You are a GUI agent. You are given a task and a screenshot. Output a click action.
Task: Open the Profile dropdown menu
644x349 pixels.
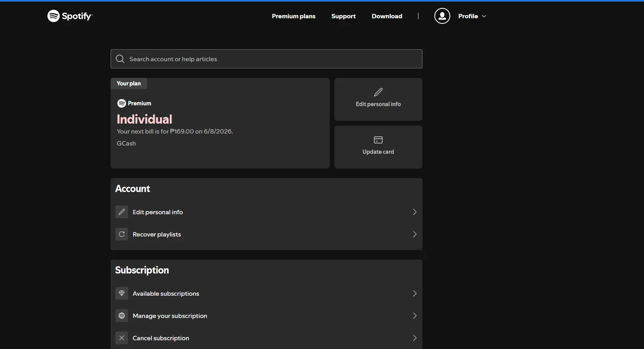click(472, 16)
